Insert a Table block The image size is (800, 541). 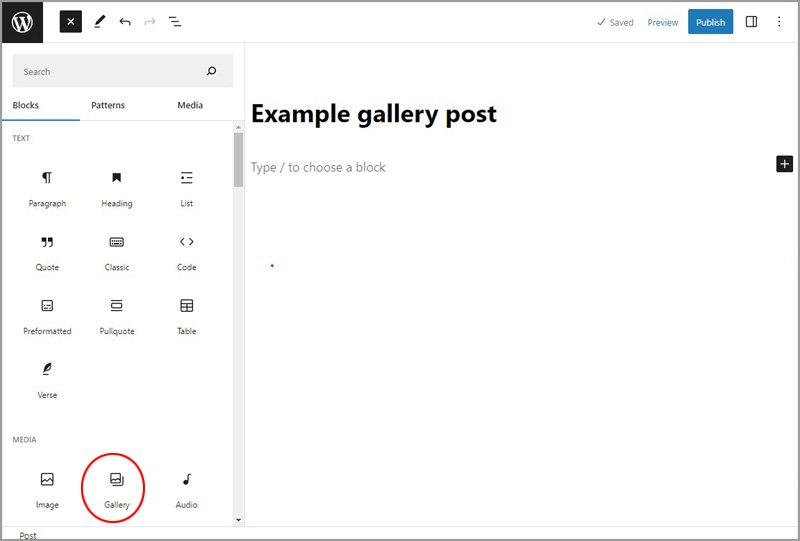coord(186,317)
